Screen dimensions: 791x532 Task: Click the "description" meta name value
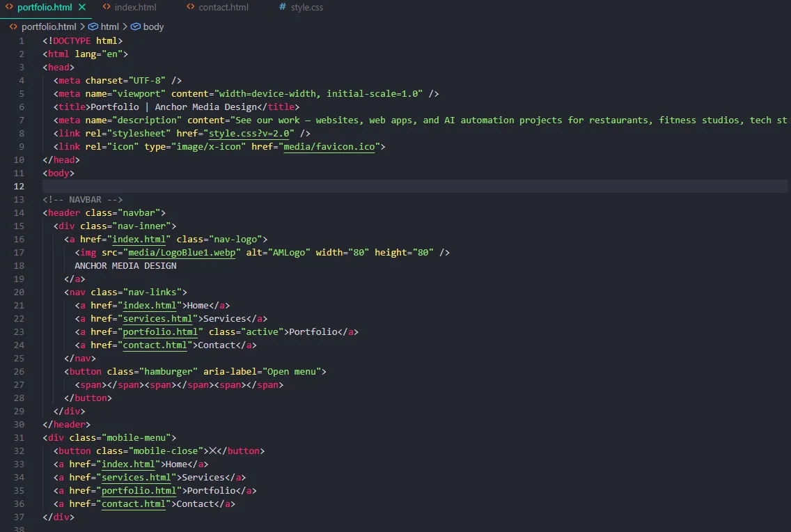pos(147,120)
